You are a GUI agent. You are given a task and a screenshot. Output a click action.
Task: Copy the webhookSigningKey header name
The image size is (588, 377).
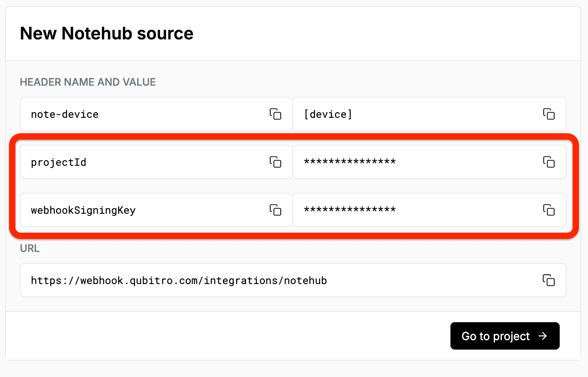click(275, 210)
